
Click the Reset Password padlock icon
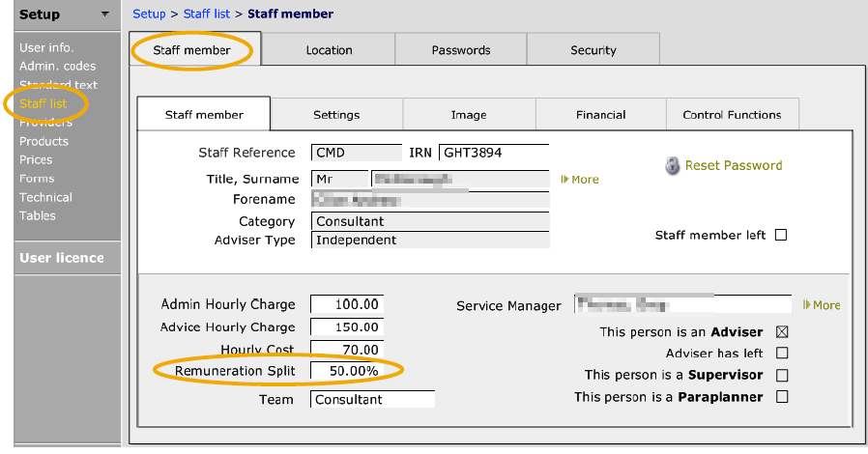pyautogui.click(x=672, y=165)
